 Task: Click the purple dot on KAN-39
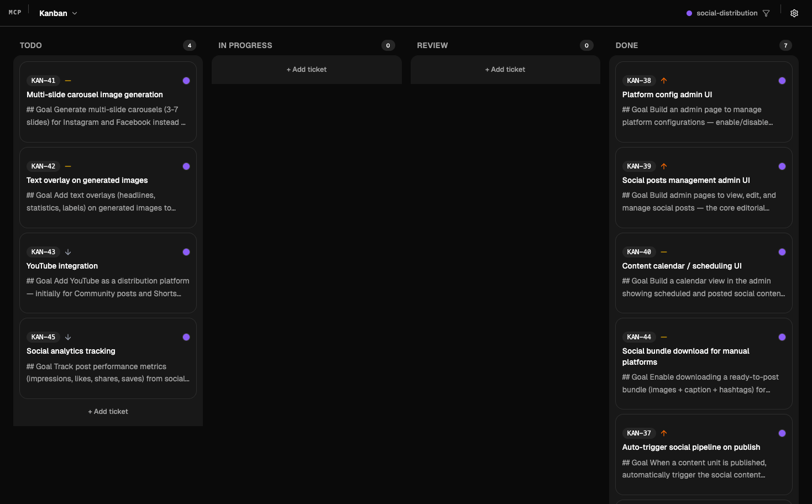[782, 166]
